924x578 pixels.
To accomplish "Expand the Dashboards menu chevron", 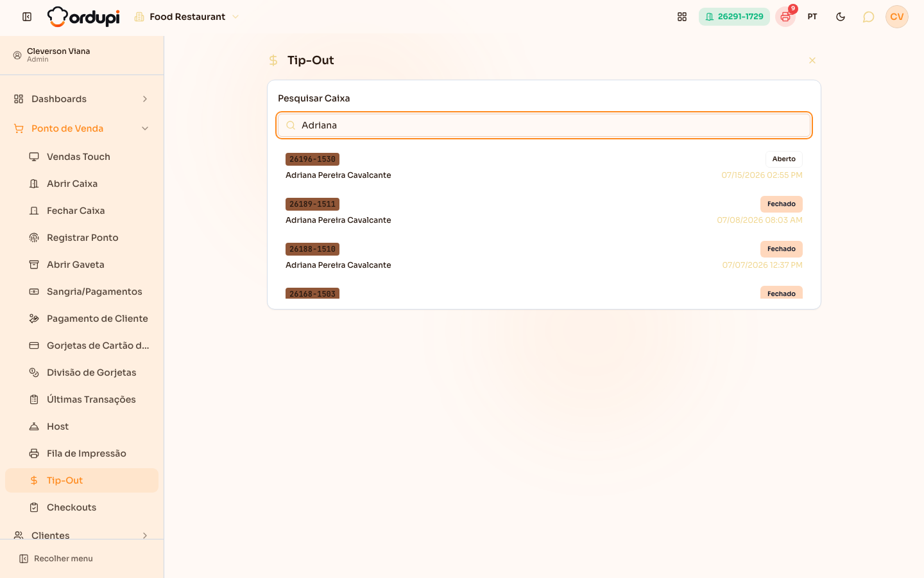I will click(145, 99).
